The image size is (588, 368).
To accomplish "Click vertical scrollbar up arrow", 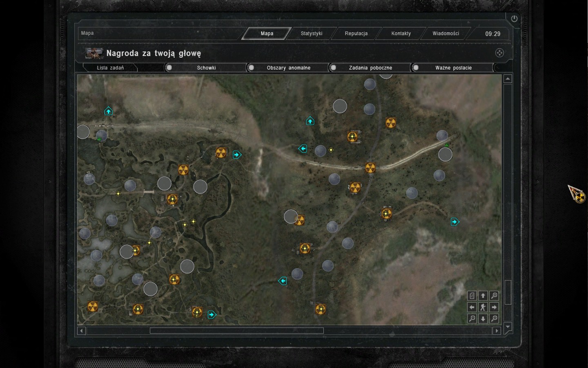I will point(508,79).
